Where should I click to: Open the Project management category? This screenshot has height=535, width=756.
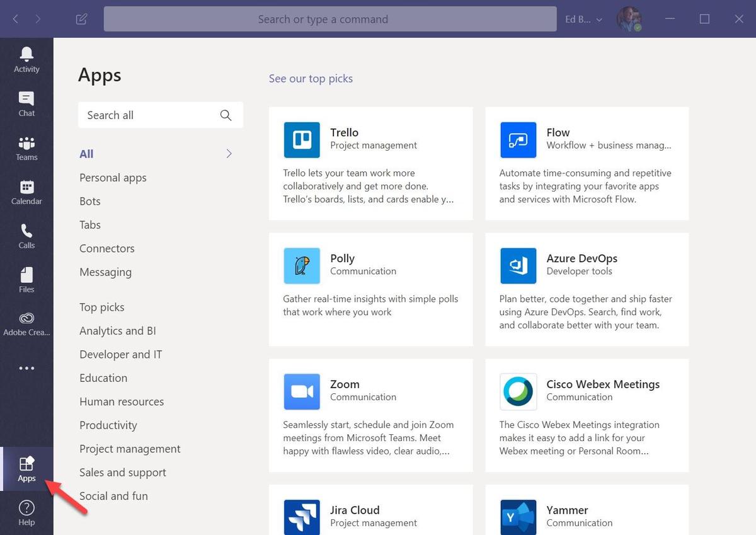coord(130,449)
